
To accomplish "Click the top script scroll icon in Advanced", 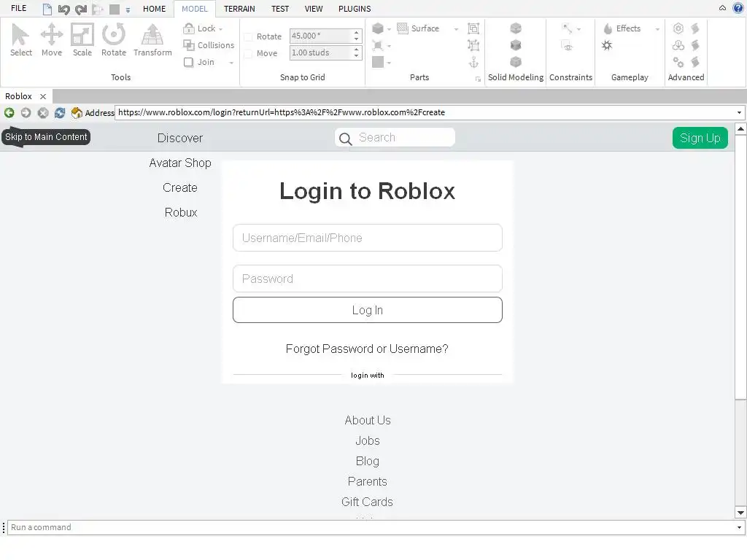I will 695,28.
